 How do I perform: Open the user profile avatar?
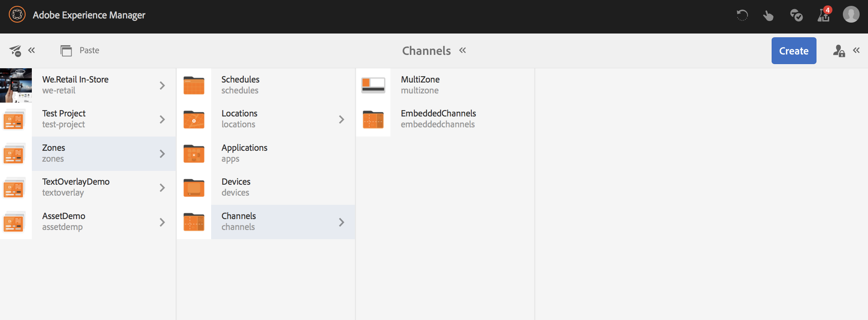pos(851,15)
